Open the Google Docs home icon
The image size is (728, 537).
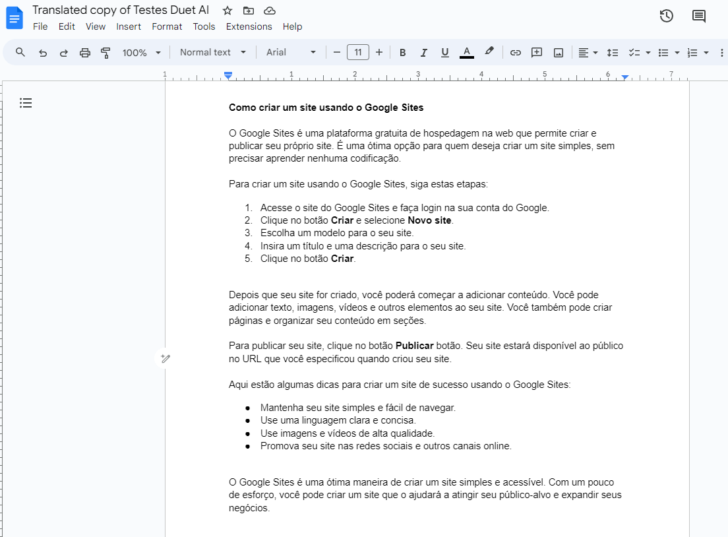[x=14, y=18]
